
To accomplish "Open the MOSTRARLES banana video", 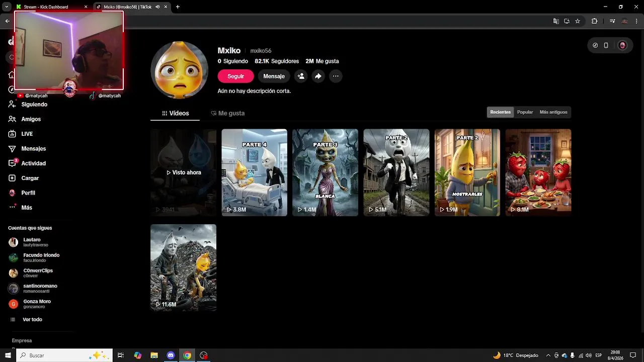I will (467, 172).
